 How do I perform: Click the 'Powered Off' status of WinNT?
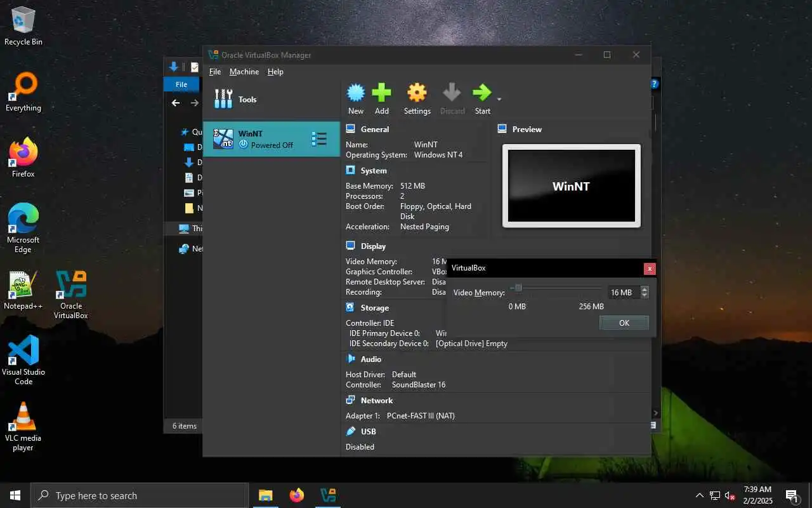272,145
